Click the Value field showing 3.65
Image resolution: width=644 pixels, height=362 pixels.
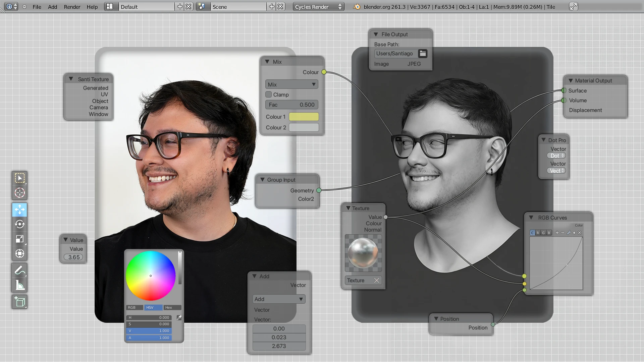73,257
